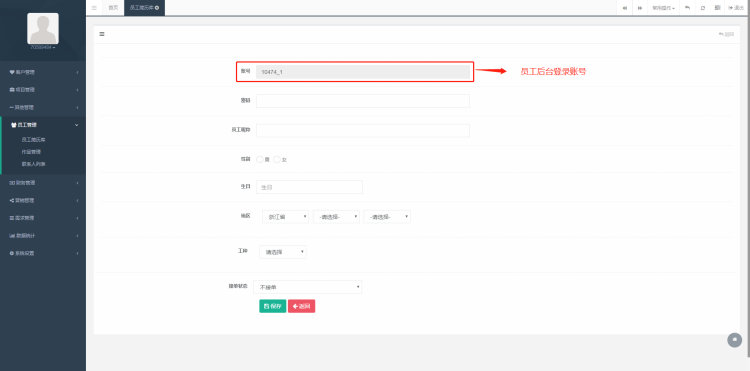Close the 员工简历库 tab with its x icon
The height and width of the screenshot is (371, 750).
click(x=157, y=8)
